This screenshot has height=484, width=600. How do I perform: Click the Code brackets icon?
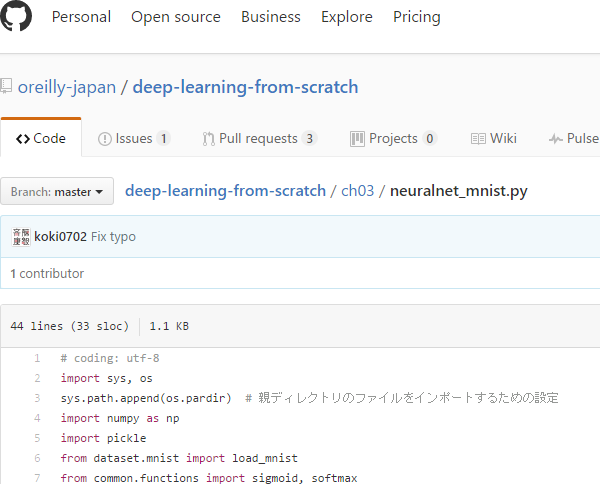point(23,139)
